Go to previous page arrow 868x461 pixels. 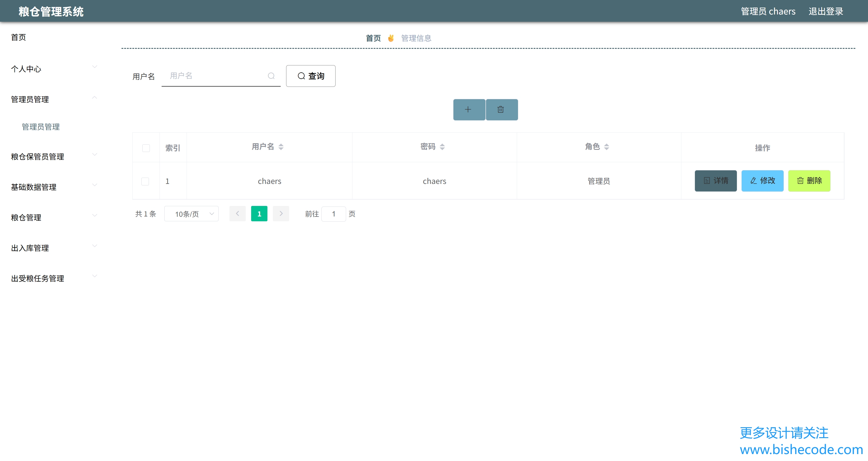click(237, 214)
